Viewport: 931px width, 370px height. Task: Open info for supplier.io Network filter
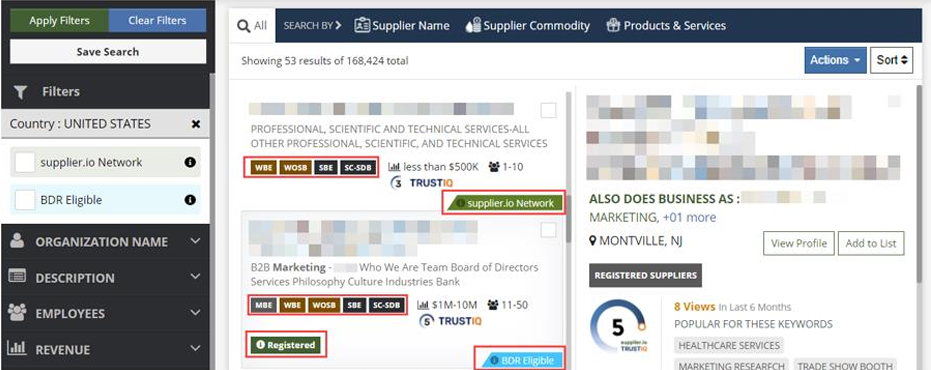coord(190,162)
